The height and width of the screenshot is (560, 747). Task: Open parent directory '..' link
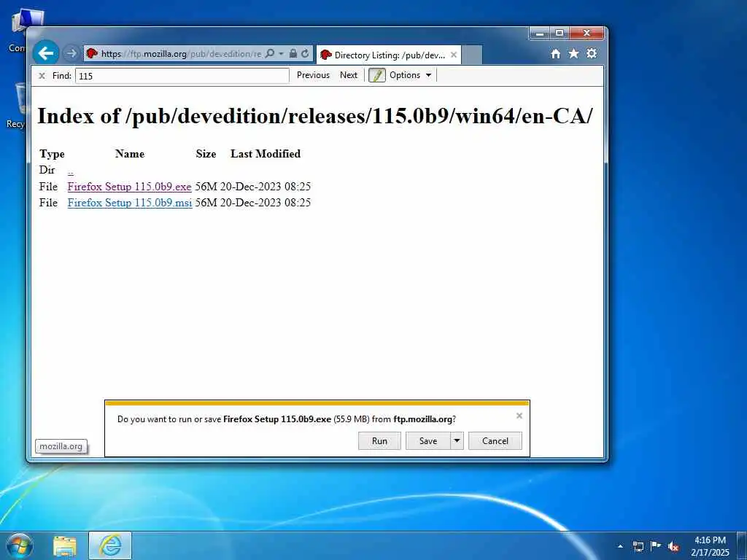71,171
